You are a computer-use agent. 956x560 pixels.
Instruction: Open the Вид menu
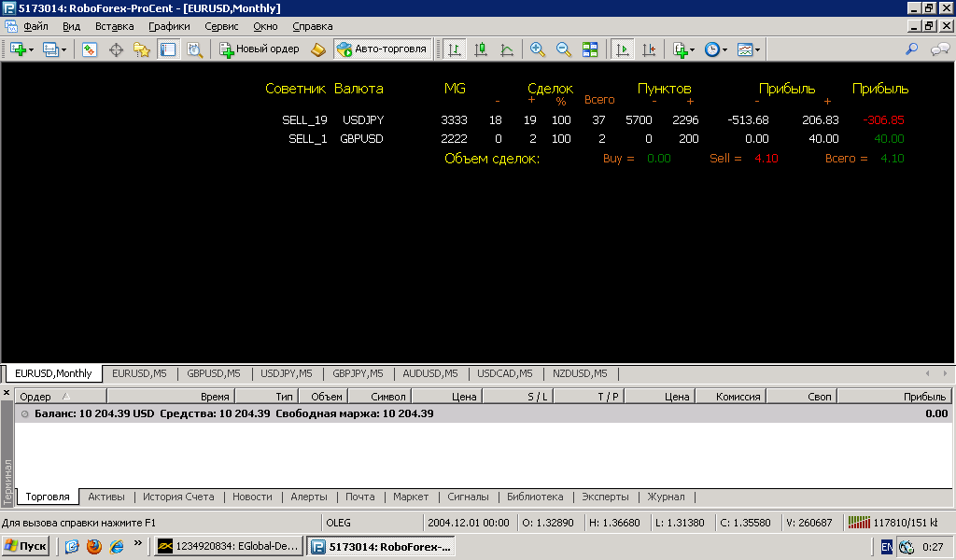[71, 26]
